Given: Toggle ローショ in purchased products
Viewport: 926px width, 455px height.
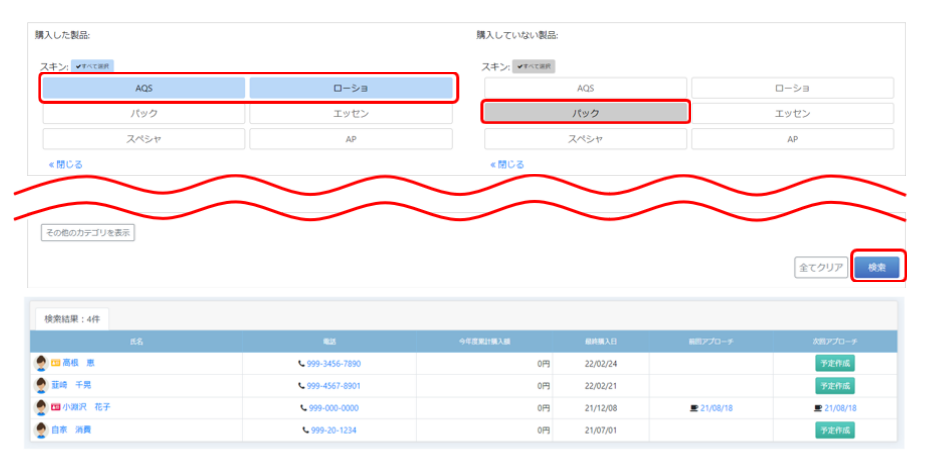Looking at the screenshot, I should click(350, 88).
